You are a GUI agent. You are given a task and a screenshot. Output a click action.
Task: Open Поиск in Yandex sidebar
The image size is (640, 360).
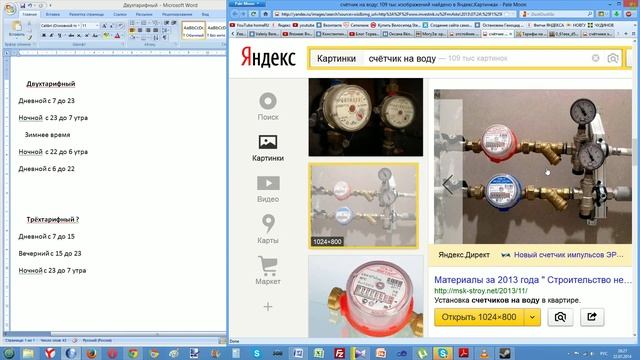(268, 107)
